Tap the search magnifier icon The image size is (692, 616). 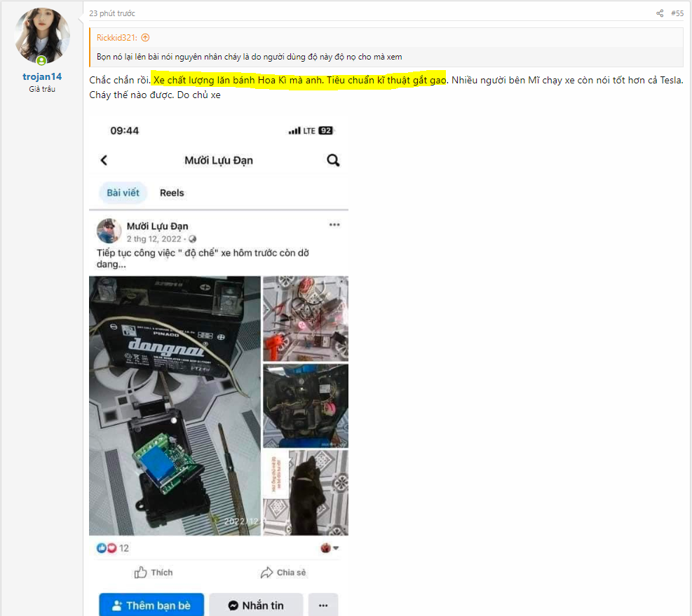tap(333, 160)
